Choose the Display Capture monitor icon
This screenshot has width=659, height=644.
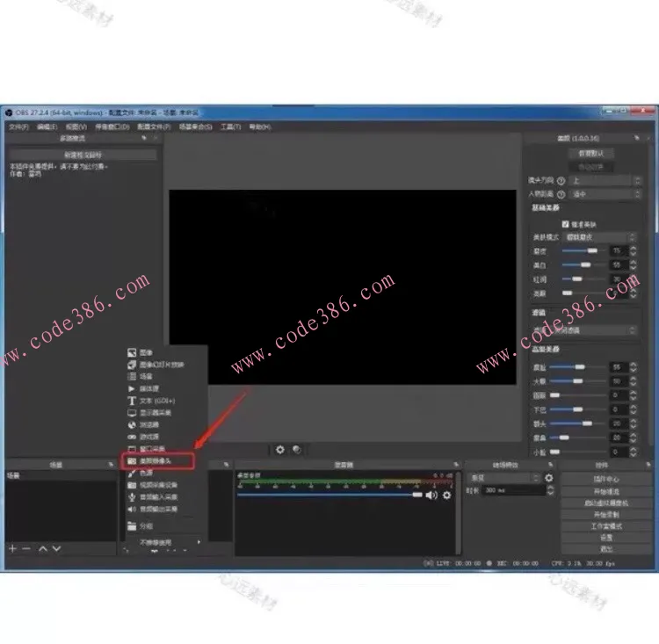[x=132, y=413]
